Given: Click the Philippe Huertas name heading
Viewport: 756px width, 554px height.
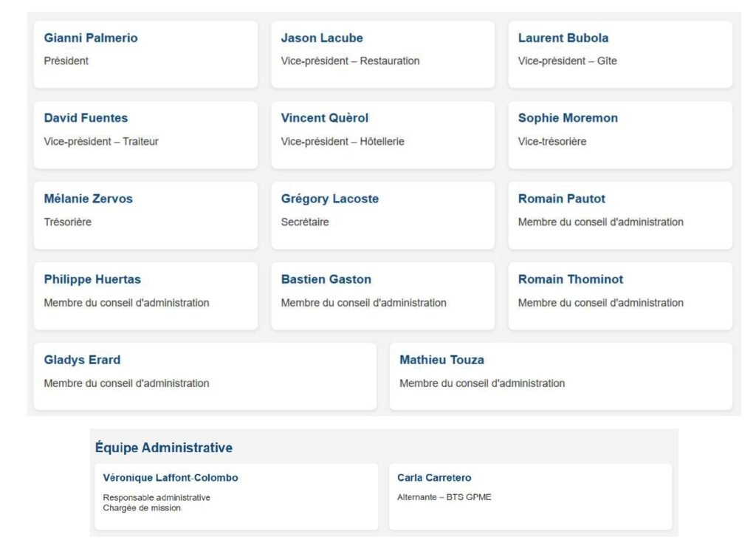Looking at the screenshot, I should (x=92, y=279).
